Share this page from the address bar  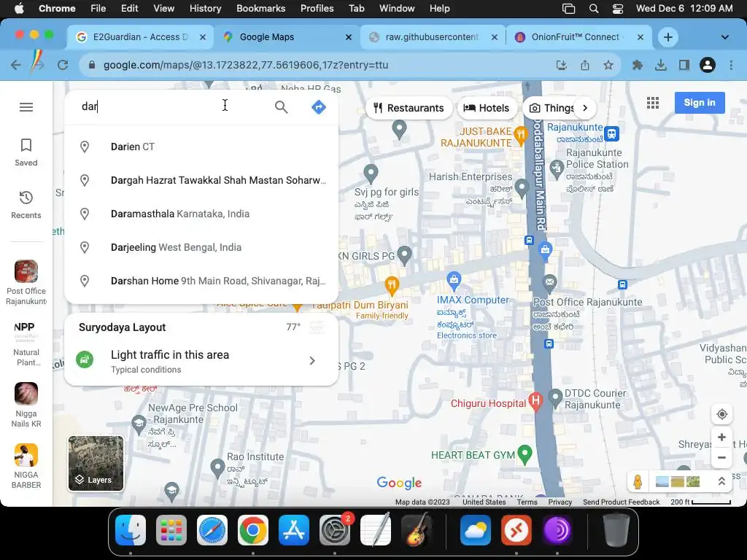[x=585, y=65]
